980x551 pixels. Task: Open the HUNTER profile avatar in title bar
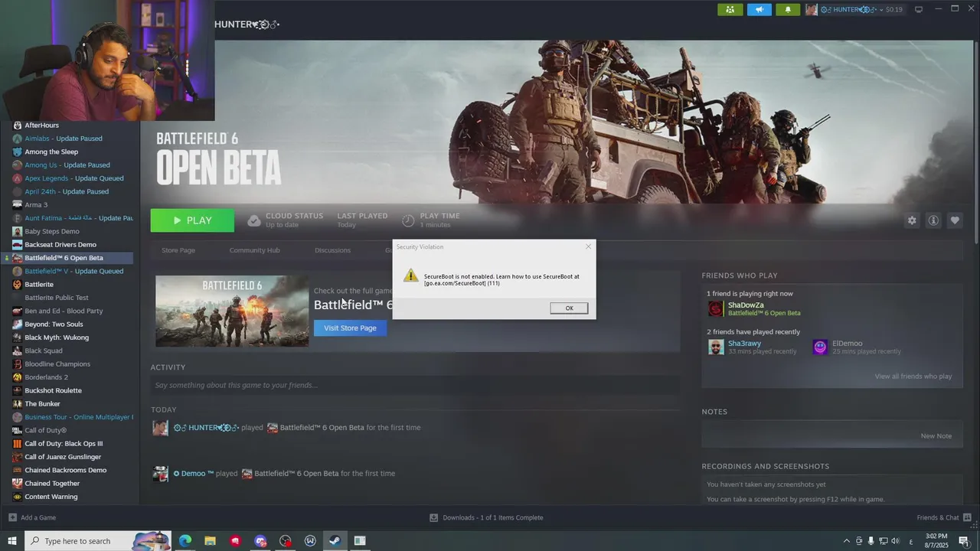(x=812, y=9)
